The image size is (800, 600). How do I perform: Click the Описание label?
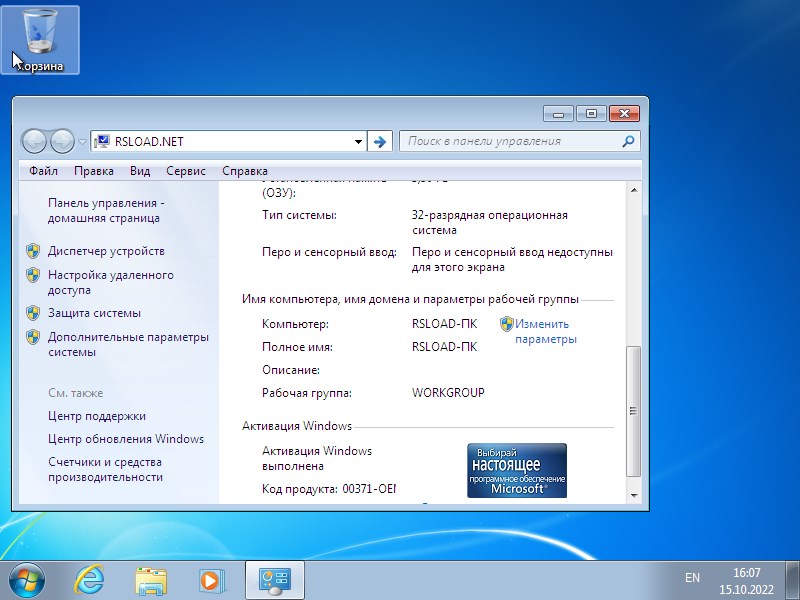[291, 370]
